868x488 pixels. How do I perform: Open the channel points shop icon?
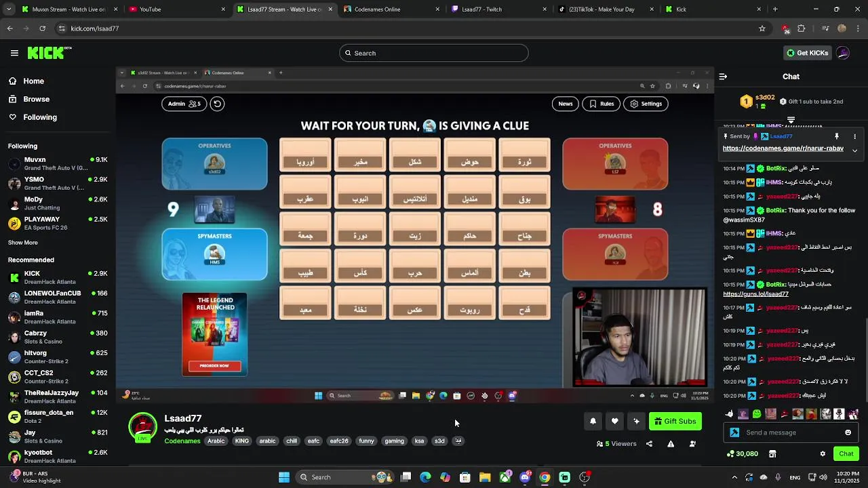tap(772, 454)
